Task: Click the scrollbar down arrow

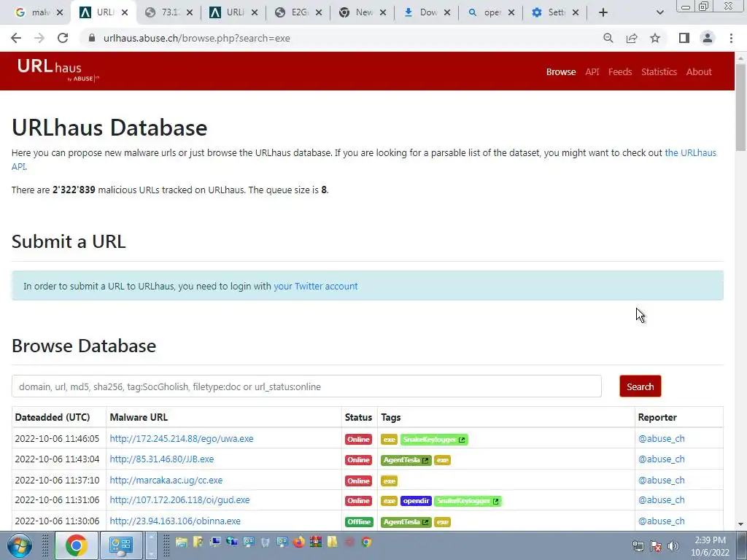Action: [741, 524]
